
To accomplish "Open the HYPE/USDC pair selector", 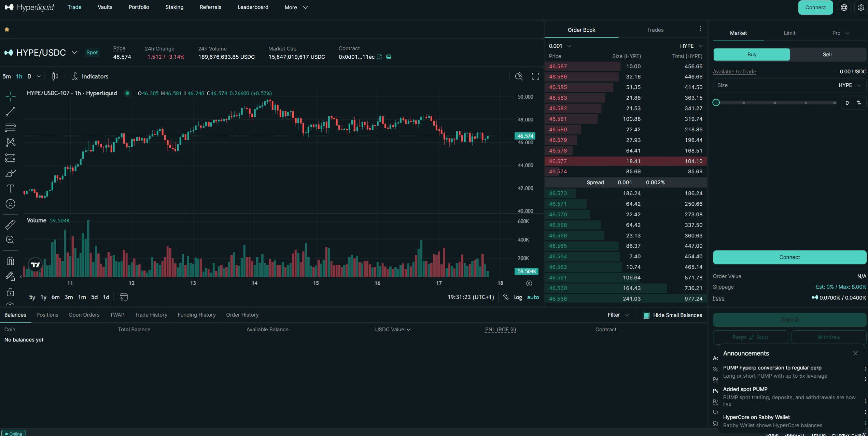I will click(75, 53).
